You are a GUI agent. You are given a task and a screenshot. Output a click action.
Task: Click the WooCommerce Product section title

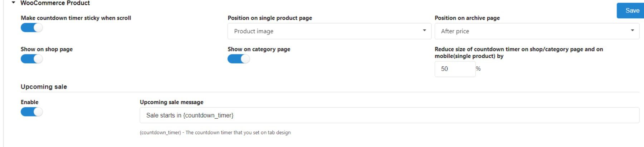coord(55,3)
